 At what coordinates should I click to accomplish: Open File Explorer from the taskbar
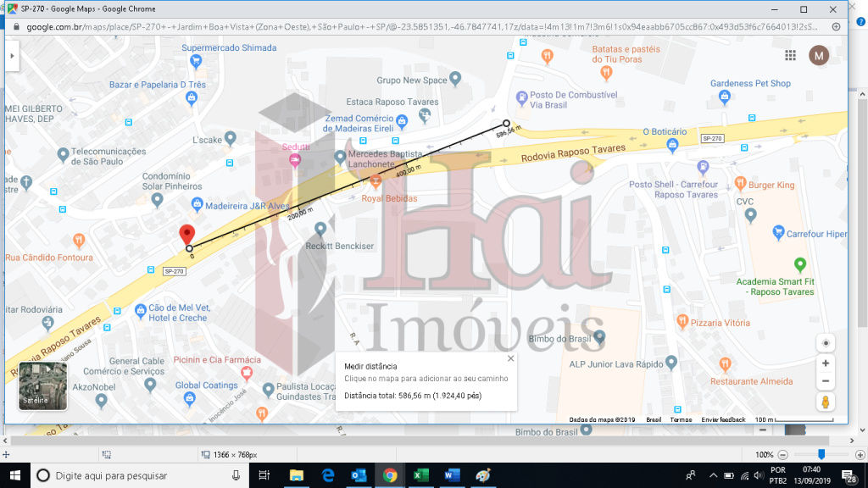click(296, 475)
